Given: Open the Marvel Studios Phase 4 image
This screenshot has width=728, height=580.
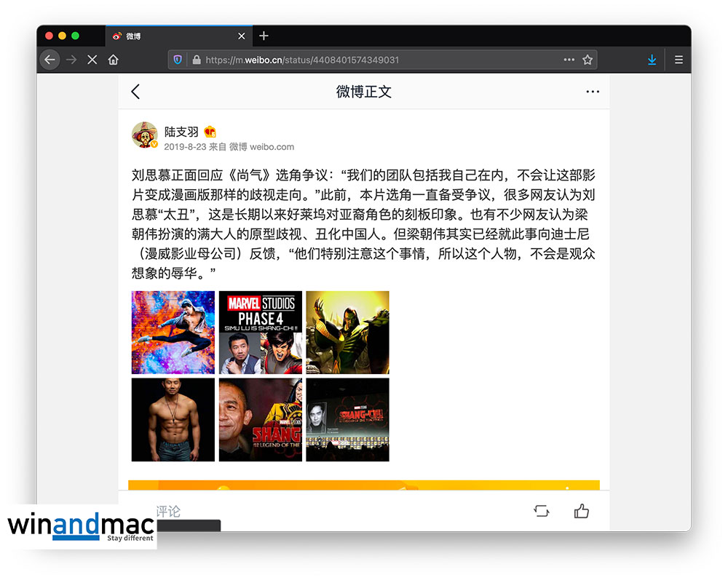Looking at the screenshot, I should [260, 333].
